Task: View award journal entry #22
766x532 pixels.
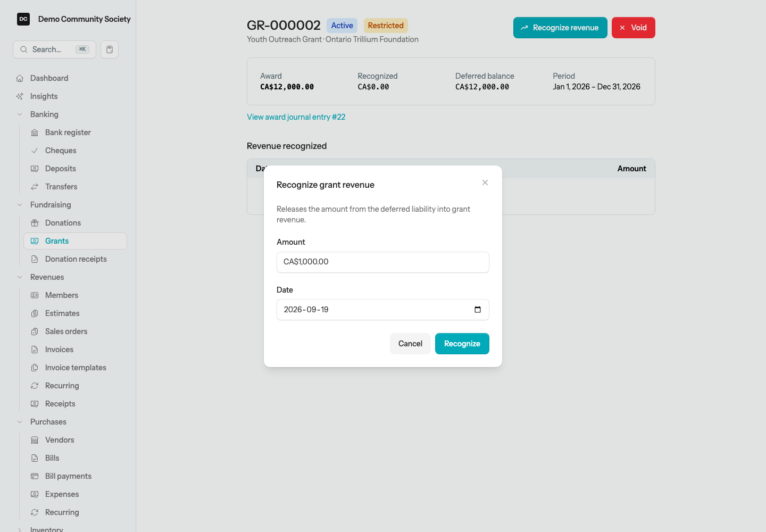Action: [296, 117]
